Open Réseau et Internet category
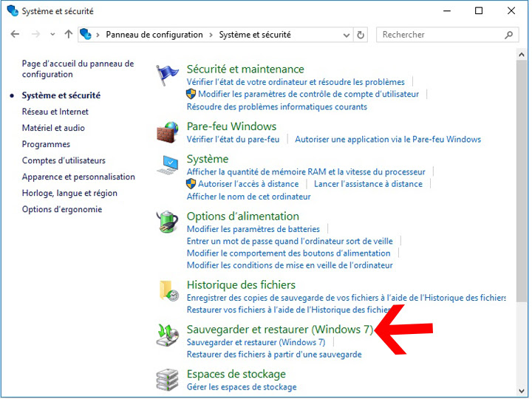532x399 pixels. 55,112
